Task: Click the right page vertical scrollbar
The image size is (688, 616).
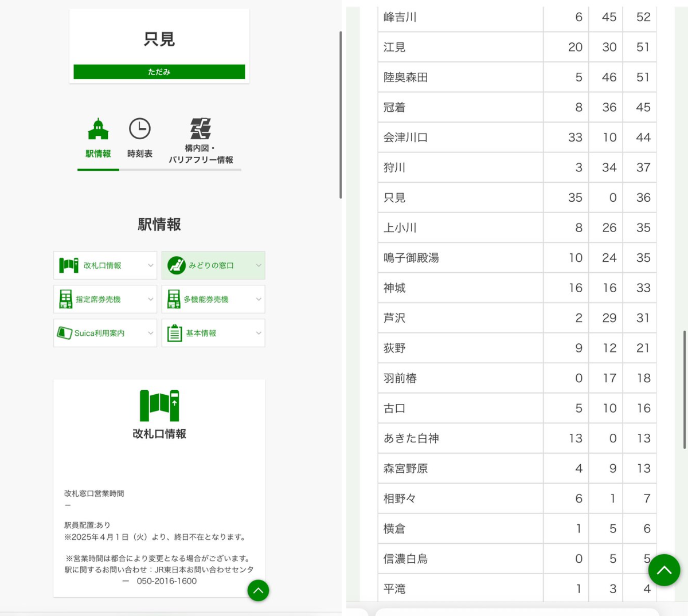Action: pyautogui.click(x=685, y=390)
